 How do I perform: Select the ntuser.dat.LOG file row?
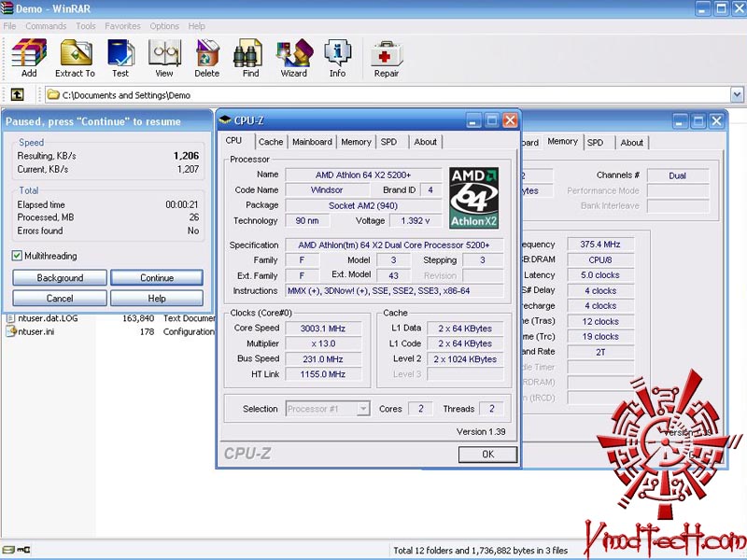pos(109,318)
